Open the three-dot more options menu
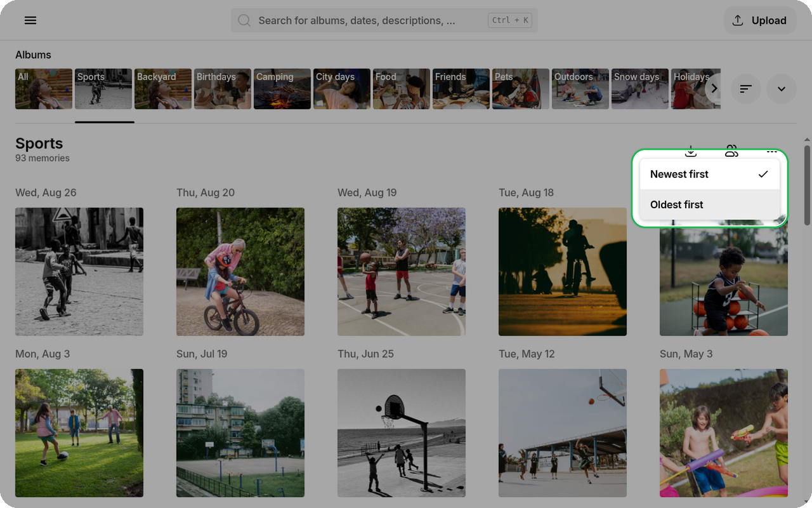This screenshot has height=508, width=812. coord(771,151)
